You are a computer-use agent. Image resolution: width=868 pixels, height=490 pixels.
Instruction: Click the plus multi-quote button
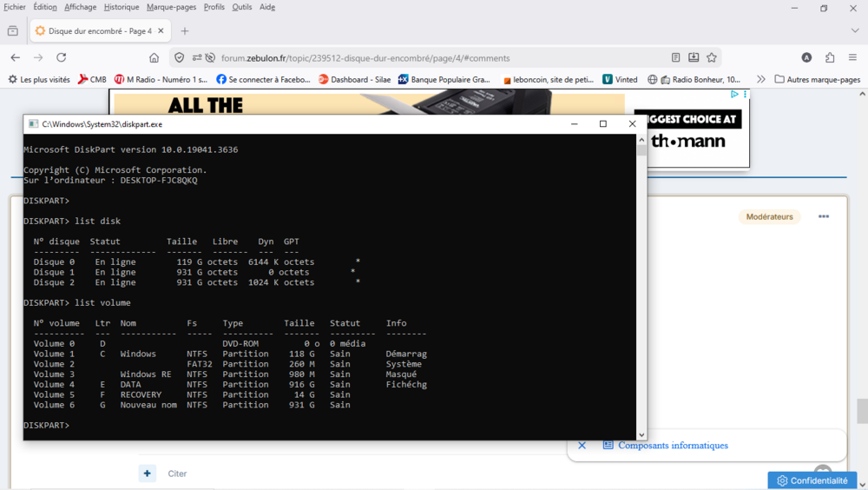(x=148, y=473)
